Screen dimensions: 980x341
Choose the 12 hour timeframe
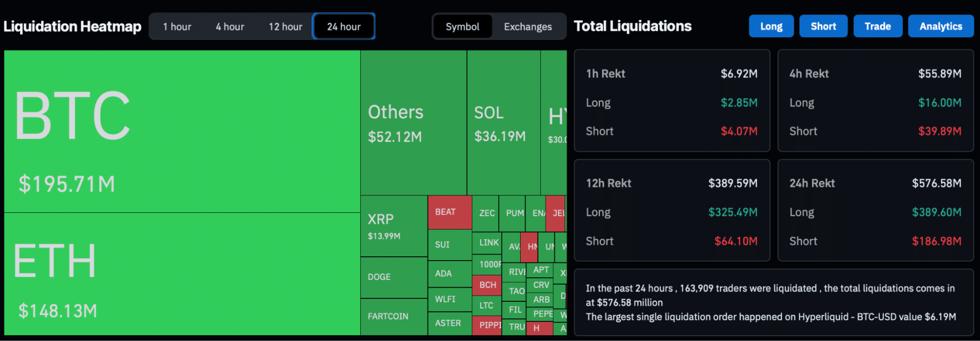point(285,26)
